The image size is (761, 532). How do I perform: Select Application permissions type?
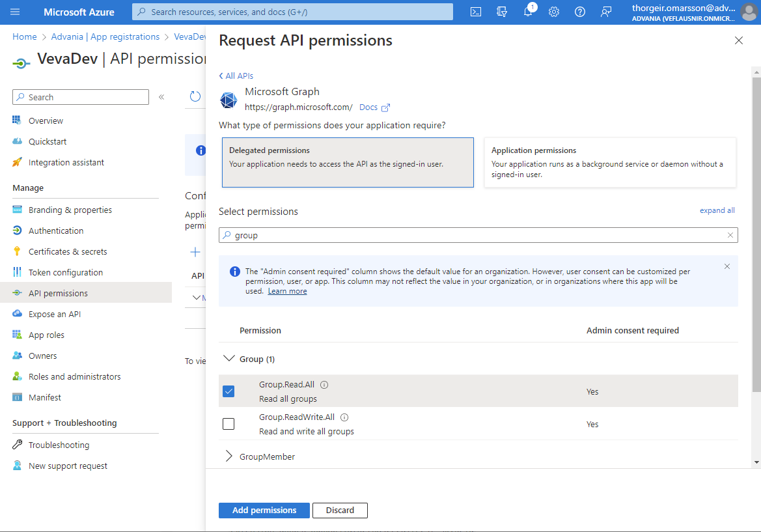pos(610,162)
